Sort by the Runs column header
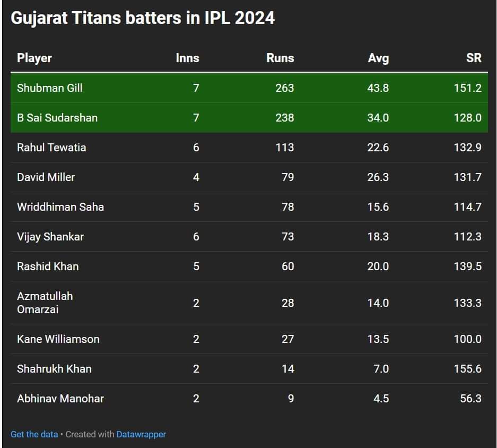This screenshot has width=497, height=448. (280, 58)
